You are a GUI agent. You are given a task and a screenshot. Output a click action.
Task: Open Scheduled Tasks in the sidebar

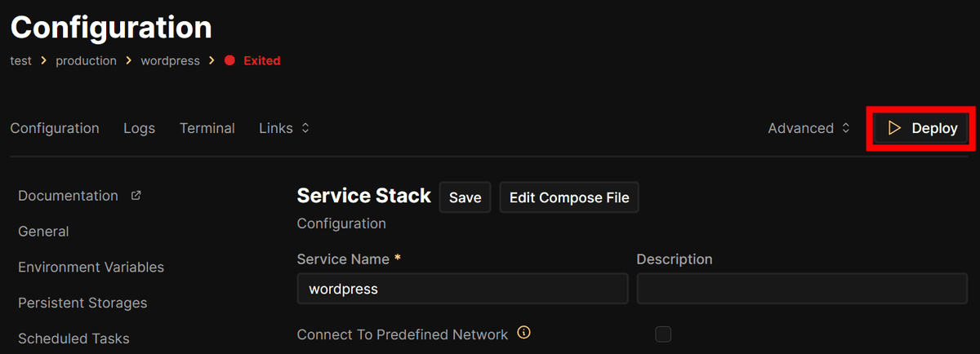click(73, 339)
